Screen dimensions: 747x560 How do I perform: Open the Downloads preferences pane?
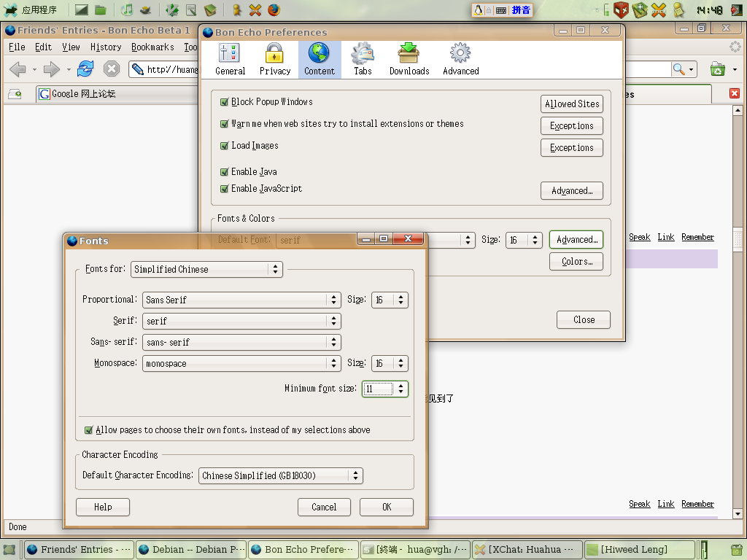[409, 60]
